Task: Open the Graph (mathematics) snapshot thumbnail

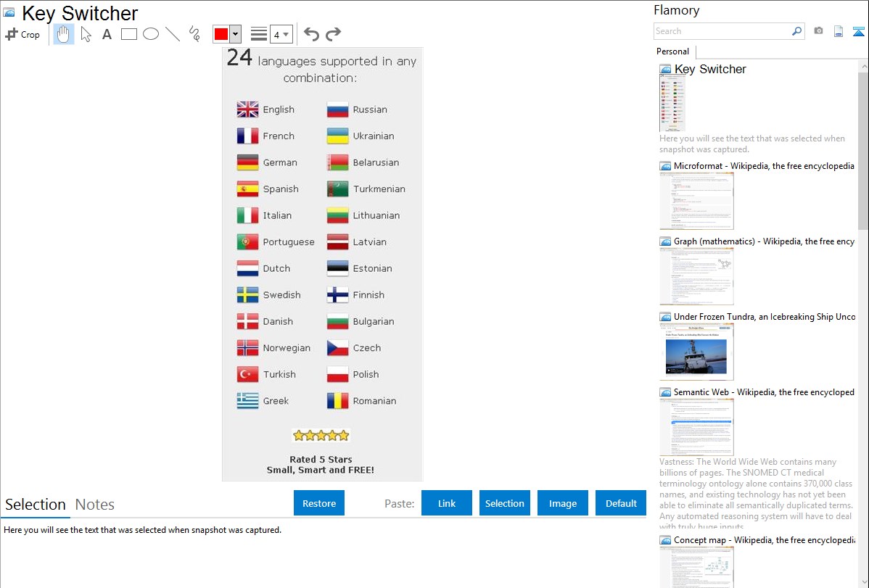Action: click(x=696, y=276)
